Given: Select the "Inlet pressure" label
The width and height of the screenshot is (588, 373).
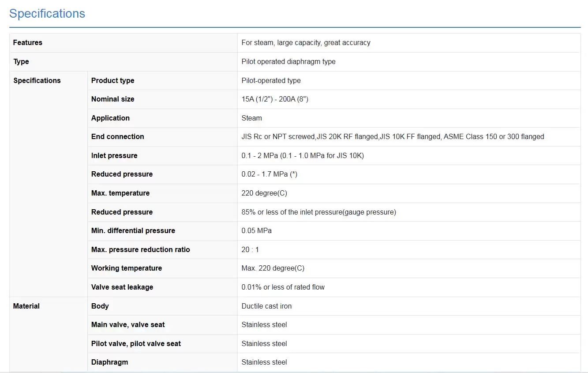Looking at the screenshot, I should [114, 155].
